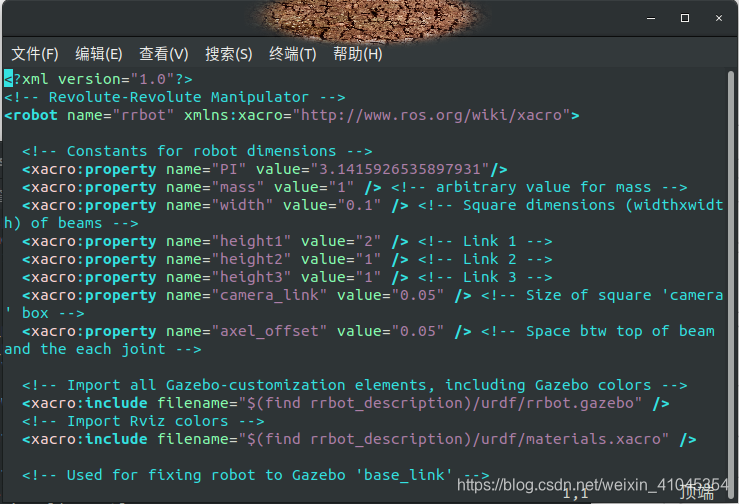Click the 1,1 cursor position indicator
The height and width of the screenshot is (504, 739).
point(576,494)
